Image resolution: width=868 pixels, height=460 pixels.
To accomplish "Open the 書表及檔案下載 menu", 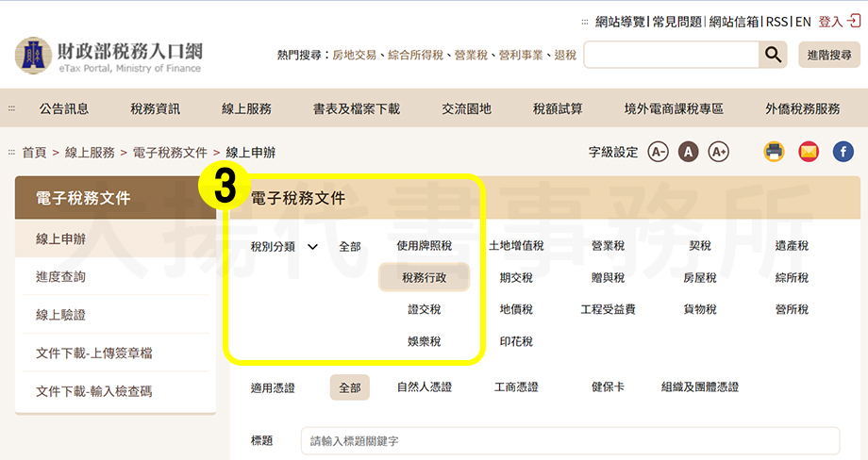I will point(357,108).
